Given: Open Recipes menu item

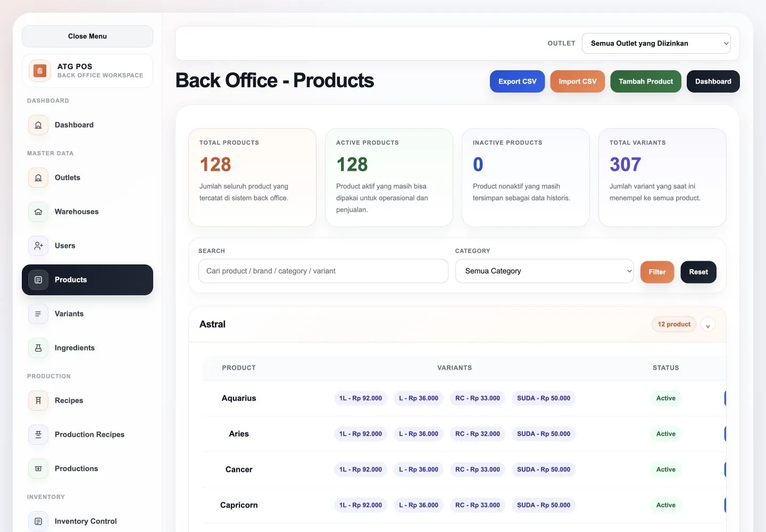Looking at the screenshot, I should (x=87, y=401).
